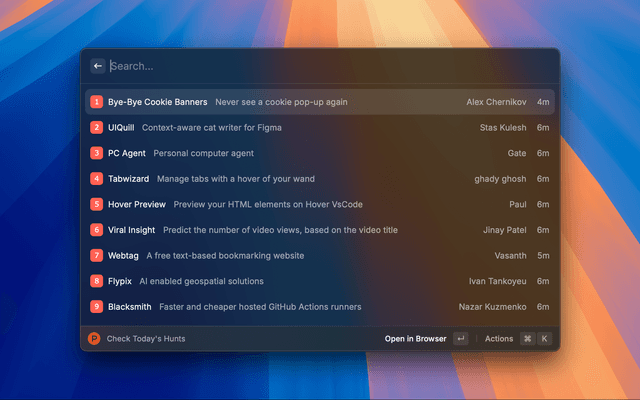Viewport: 640px width, 400px height.
Task: Click rank badge number 9
Action: pyautogui.click(x=96, y=307)
